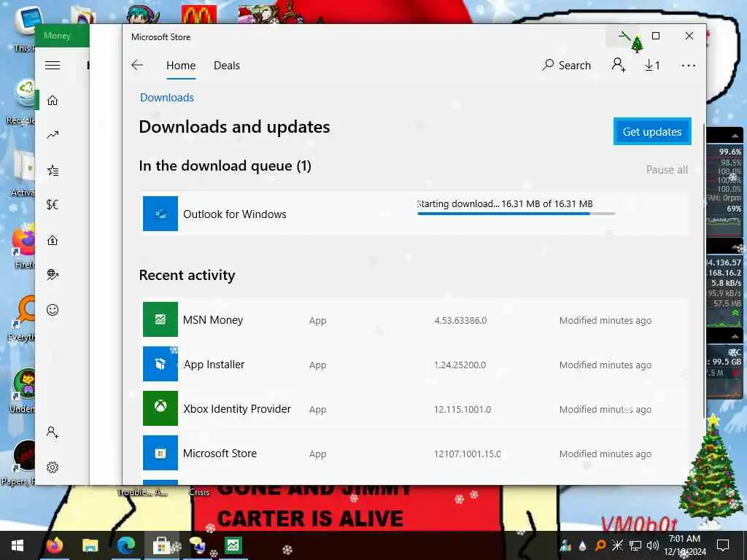Go back with the Store back arrow
Viewport: 747px width, 560px height.
click(x=137, y=65)
